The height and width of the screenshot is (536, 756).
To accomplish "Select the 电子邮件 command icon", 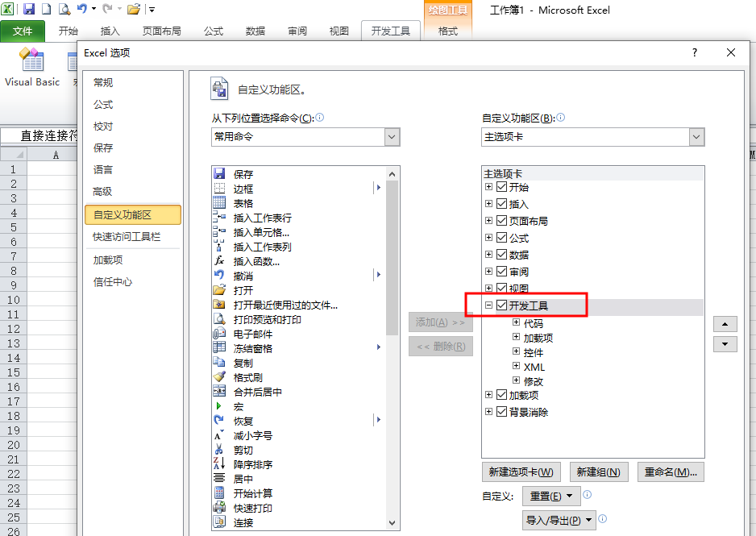I will pyautogui.click(x=218, y=334).
